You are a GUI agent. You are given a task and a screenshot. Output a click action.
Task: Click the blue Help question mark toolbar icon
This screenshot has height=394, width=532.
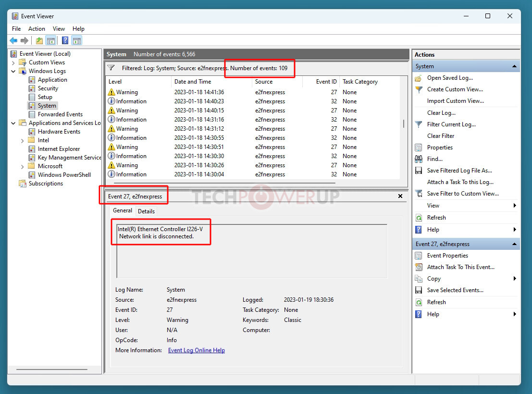click(x=65, y=41)
